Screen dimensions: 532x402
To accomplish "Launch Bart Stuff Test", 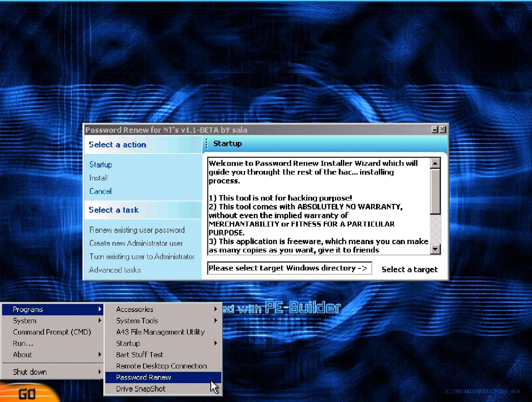I will coord(139,355).
